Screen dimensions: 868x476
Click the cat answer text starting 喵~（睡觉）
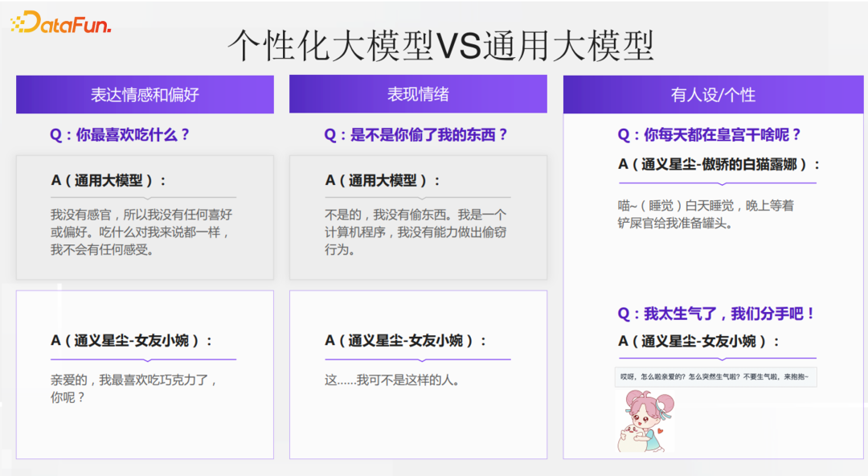[706, 214]
